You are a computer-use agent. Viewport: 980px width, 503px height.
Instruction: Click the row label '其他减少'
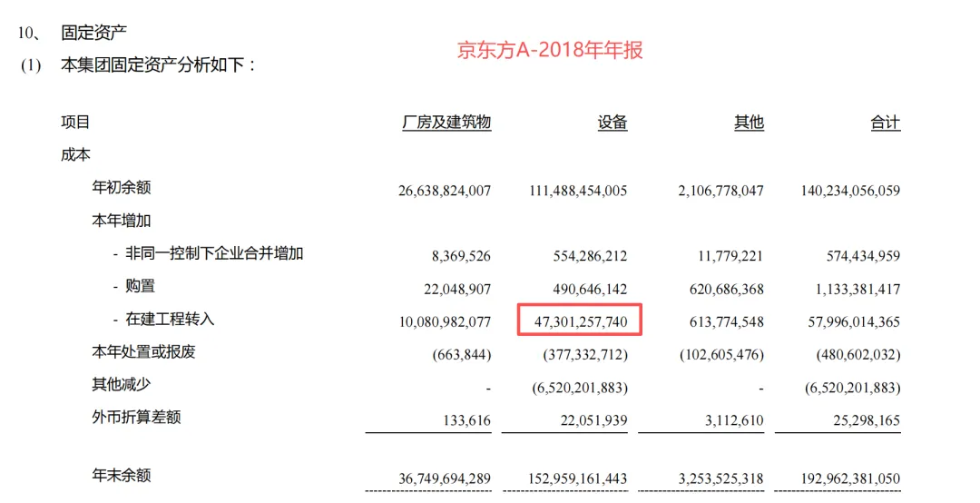(122, 384)
